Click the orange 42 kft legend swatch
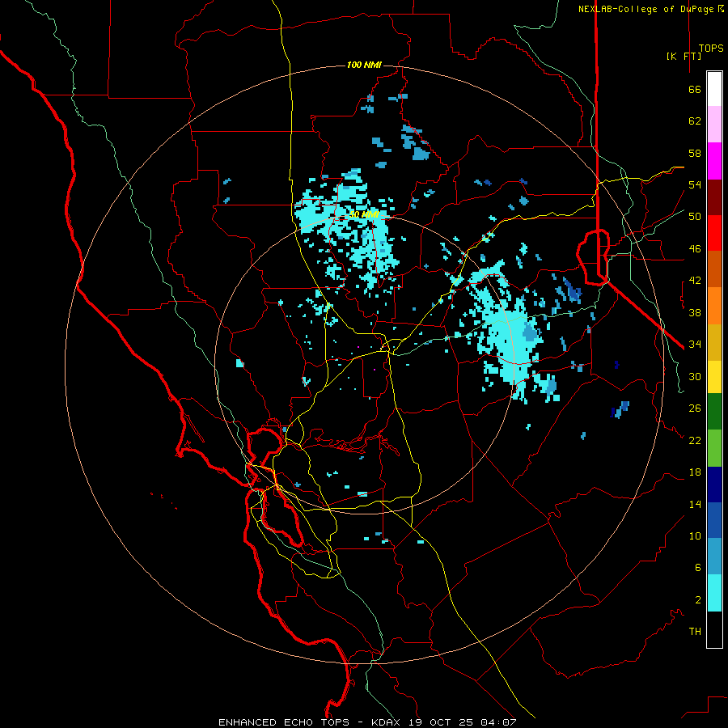This screenshot has width=728, height=728. tap(714, 306)
